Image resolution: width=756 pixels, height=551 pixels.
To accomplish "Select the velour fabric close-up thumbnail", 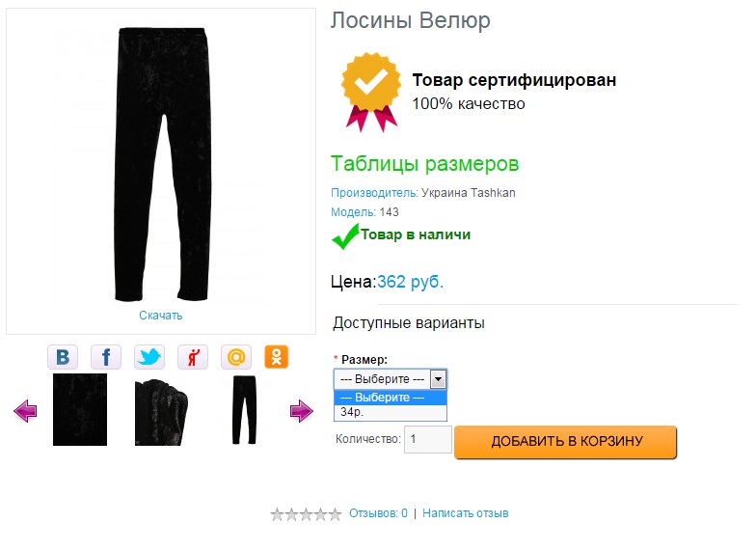I will pyautogui.click(x=80, y=410).
